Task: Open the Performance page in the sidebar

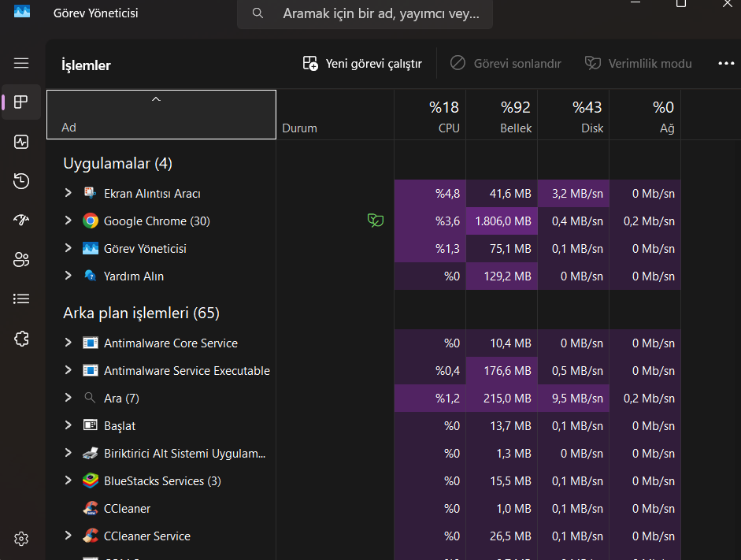Action: point(21,142)
